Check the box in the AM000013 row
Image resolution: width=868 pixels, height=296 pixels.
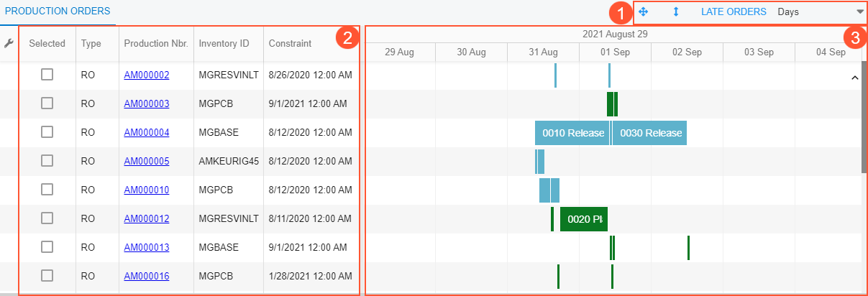[x=47, y=247]
